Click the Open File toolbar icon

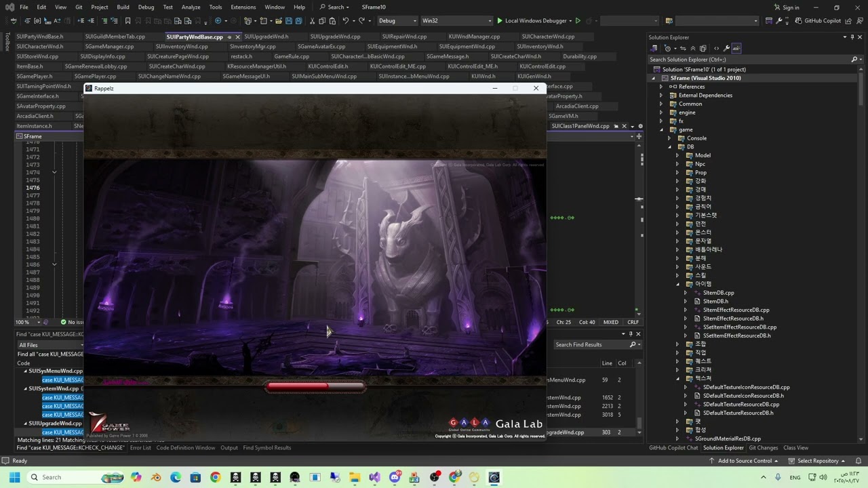278,21
